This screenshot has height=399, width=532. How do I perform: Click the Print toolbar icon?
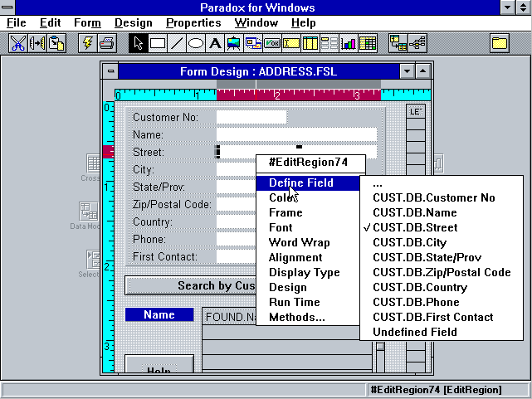[107, 43]
